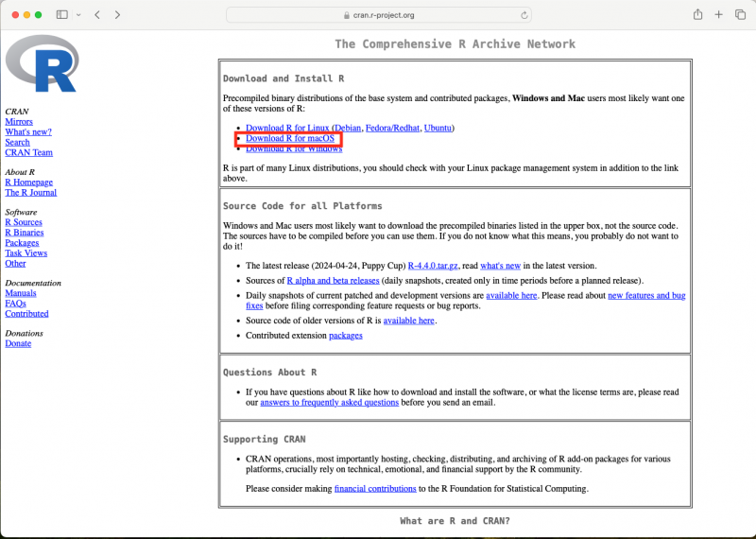Image resolution: width=756 pixels, height=539 pixels.
Task: Click the Questions About R heading
Action: click(x=269, y=373)
